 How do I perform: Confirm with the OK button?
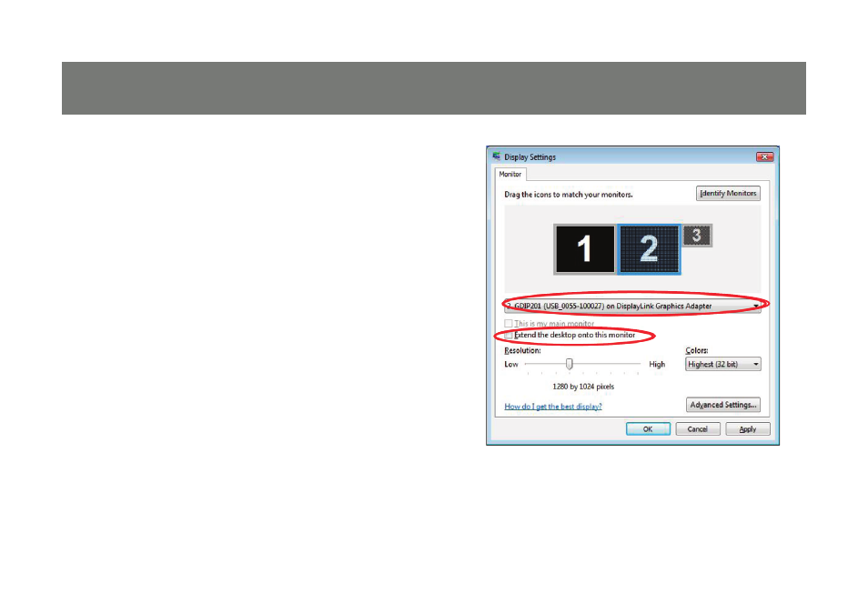pyautogui.click(x=648, y=429)
